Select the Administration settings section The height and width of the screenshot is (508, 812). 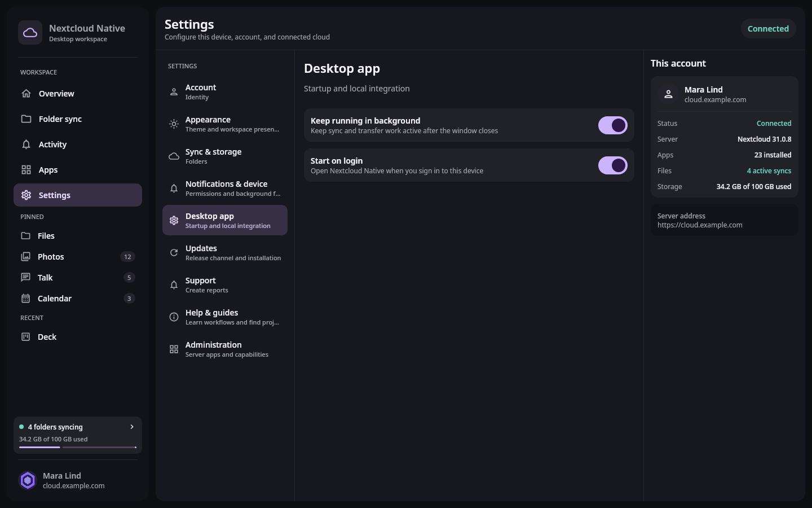[x=225, y=349]
